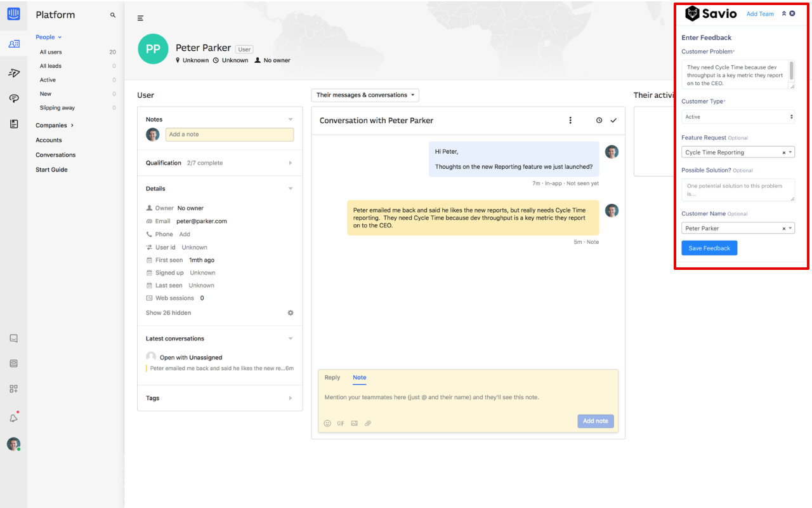Screen dimensions: 812x508
Task: Toggle the hamburger menu to collapse the sidebar
Action: click(140, 18)
